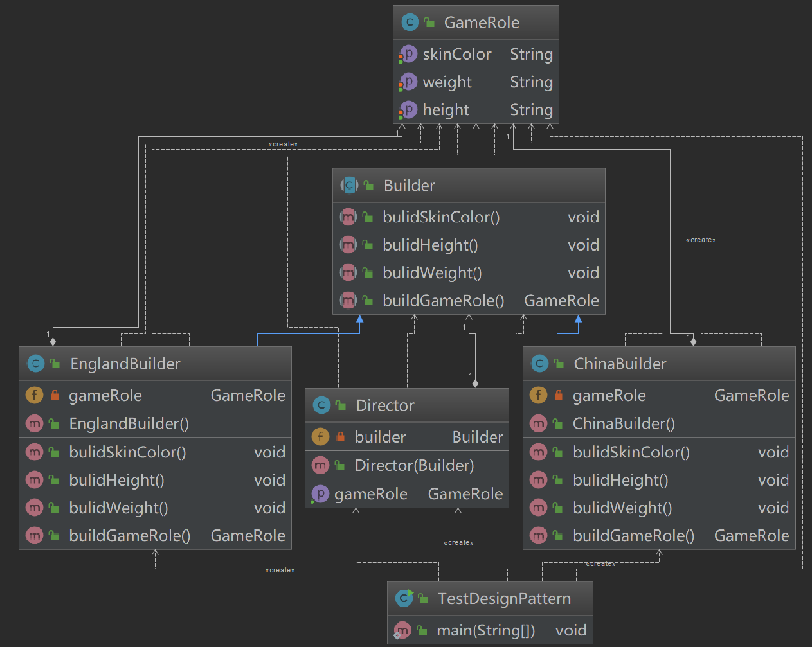Click the TestDesignPattern runnable class icon
This screenshot has height=647, width=812.
404,598
